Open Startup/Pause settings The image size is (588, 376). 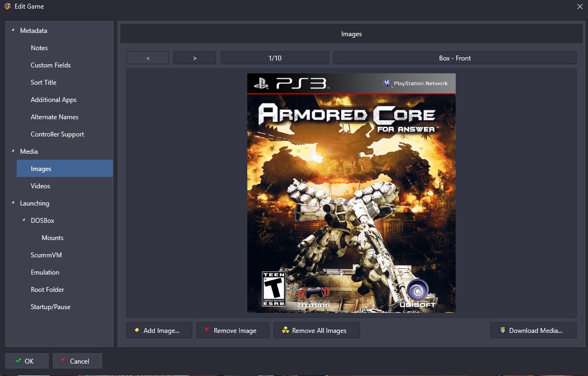[x=50, y=307]
